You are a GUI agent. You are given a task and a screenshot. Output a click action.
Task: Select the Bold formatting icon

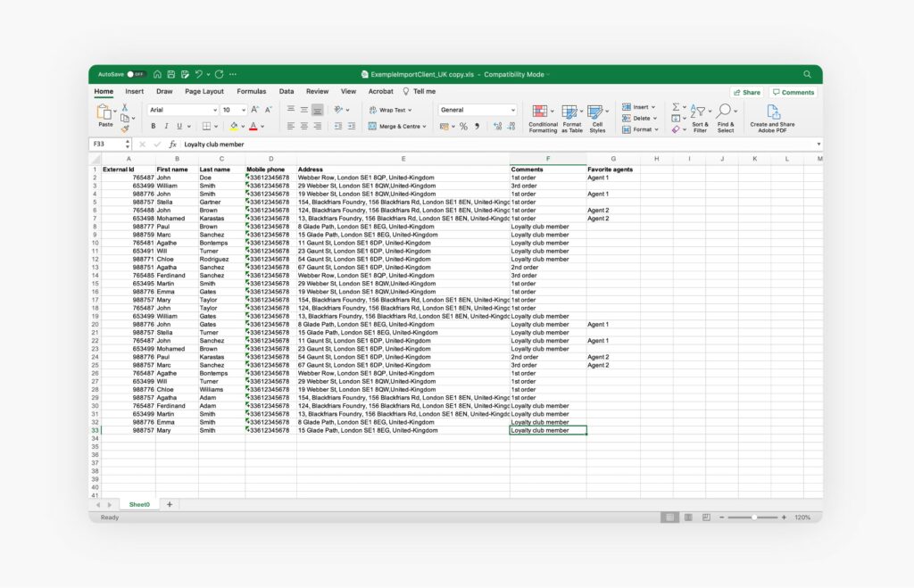click(153, 126)
